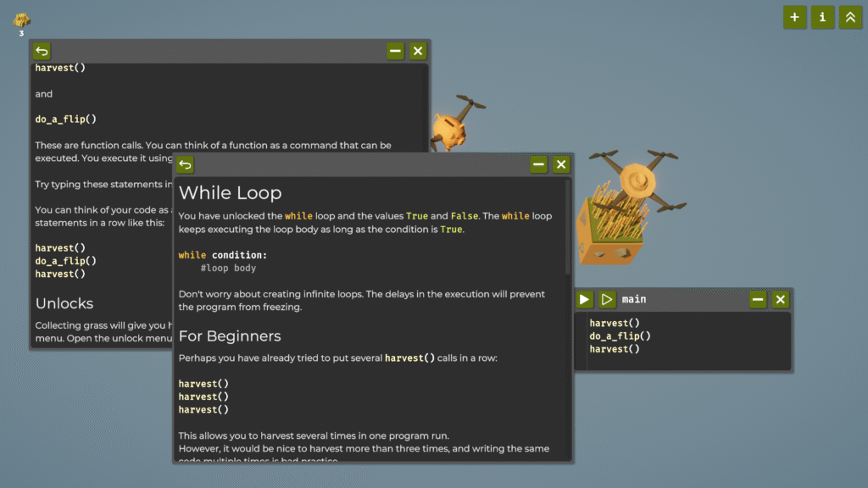The width and height of the screenshot is (868, 488).
Task: Place cursor on do_a_flip() in main editor
Action: click(620, 336)
